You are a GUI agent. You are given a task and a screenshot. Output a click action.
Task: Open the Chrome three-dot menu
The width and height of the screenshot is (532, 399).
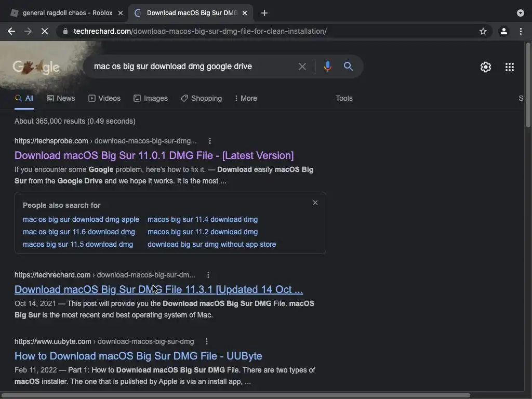coord(521,31)
